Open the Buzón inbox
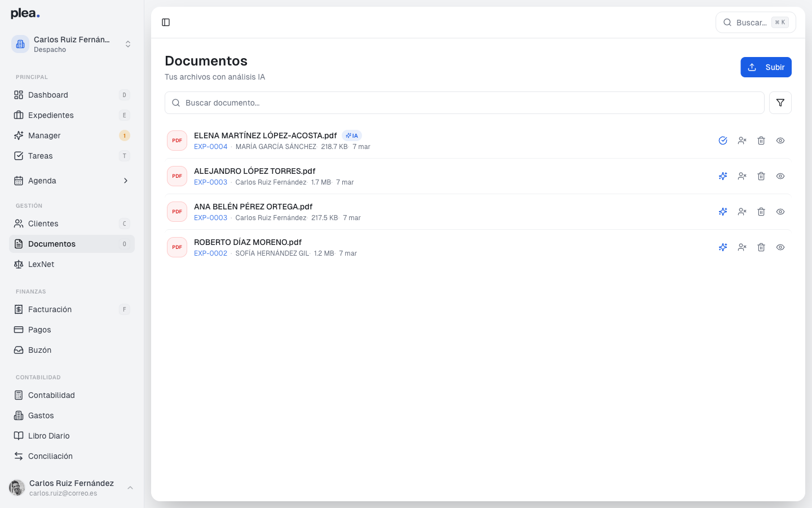This screenshot has height=508, width=812. tap(72, 350)
